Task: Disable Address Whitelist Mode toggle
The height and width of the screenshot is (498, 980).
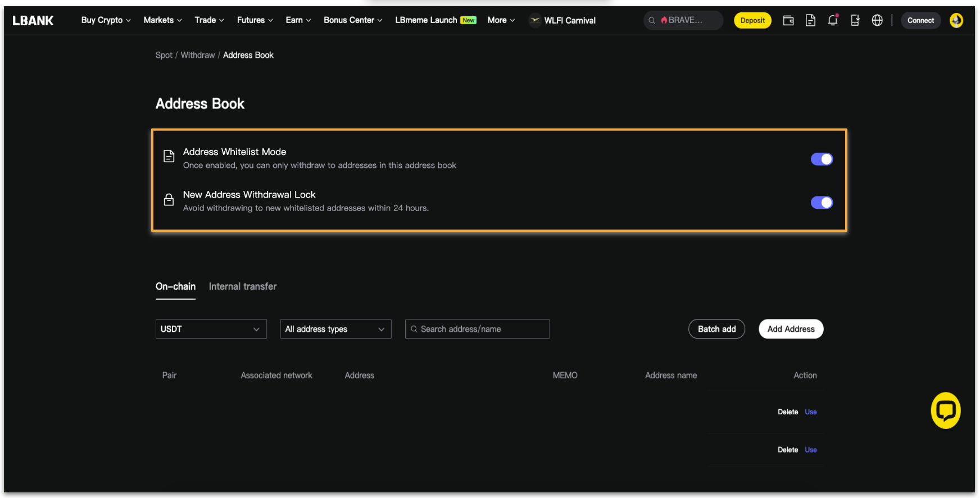Action: coord(822,159)
